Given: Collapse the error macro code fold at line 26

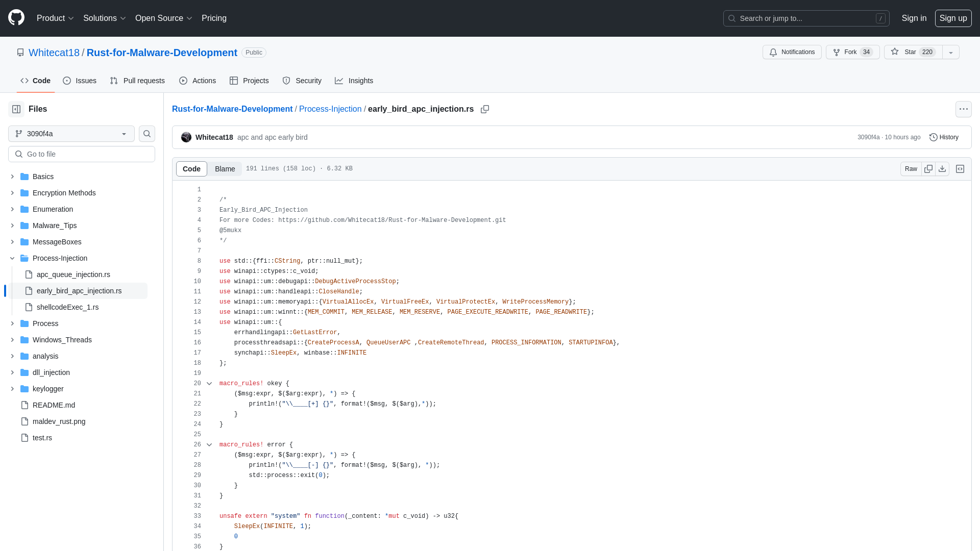Looking at the screenshot, I should pos(209,445).
